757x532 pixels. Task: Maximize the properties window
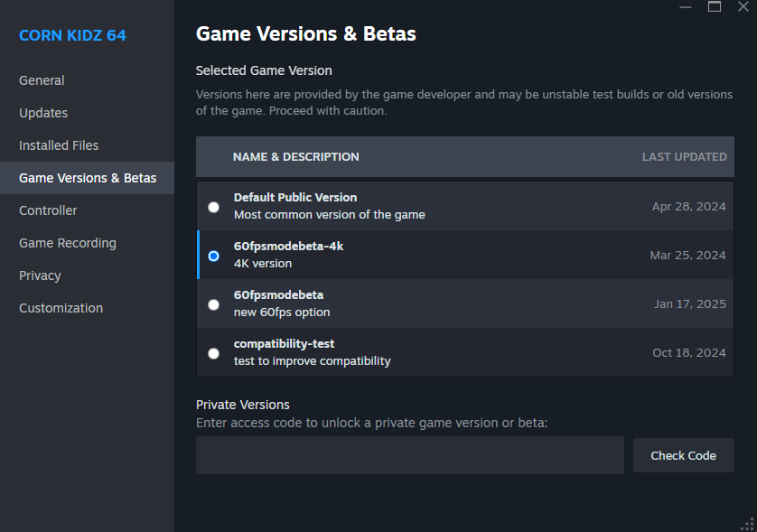(x=715, y=6)
